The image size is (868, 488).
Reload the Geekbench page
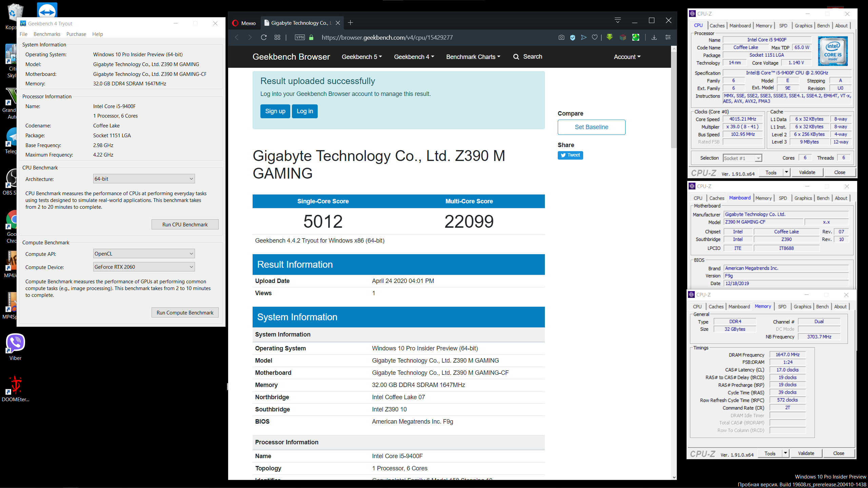point(264,38)
